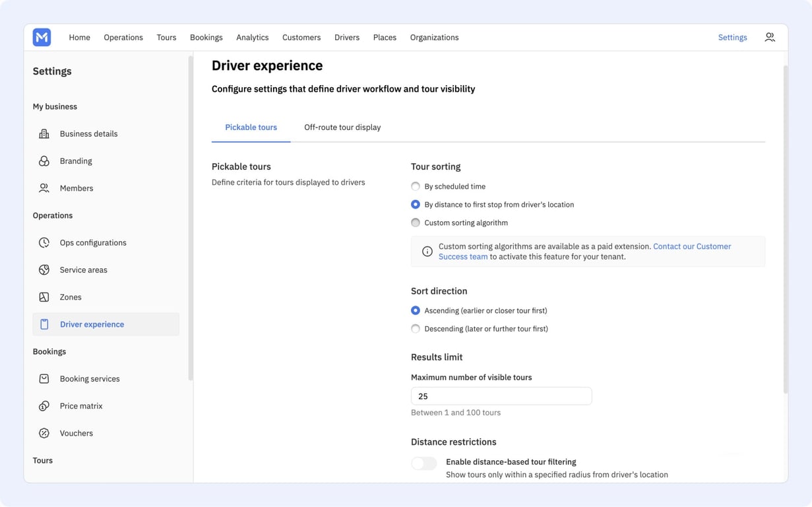This screenshot has width=812, height=507.
Task: Open Places in top navigation
Action: point(385,38)
